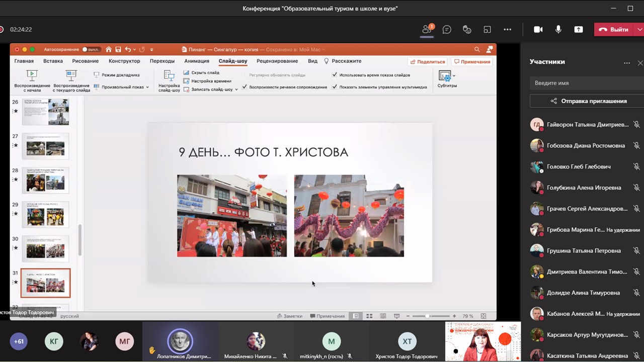
Task: Click the PowerPoint search magnifier icon
Action: coord(477,49)
